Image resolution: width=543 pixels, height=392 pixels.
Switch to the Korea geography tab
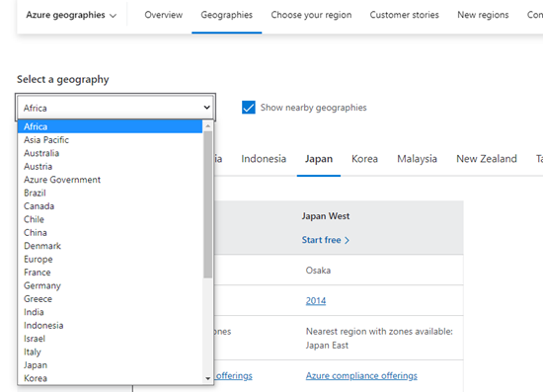point(364,159)
